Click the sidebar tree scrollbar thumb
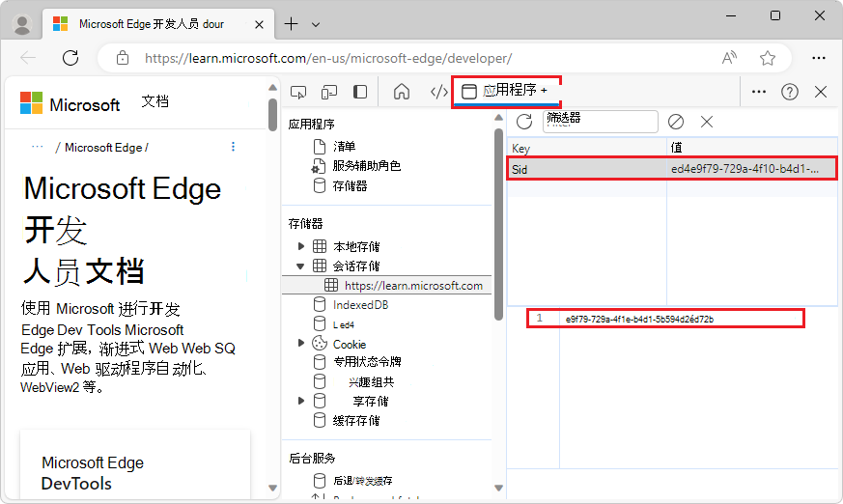This screenshot has width=843, height=504. pos(498,225)
